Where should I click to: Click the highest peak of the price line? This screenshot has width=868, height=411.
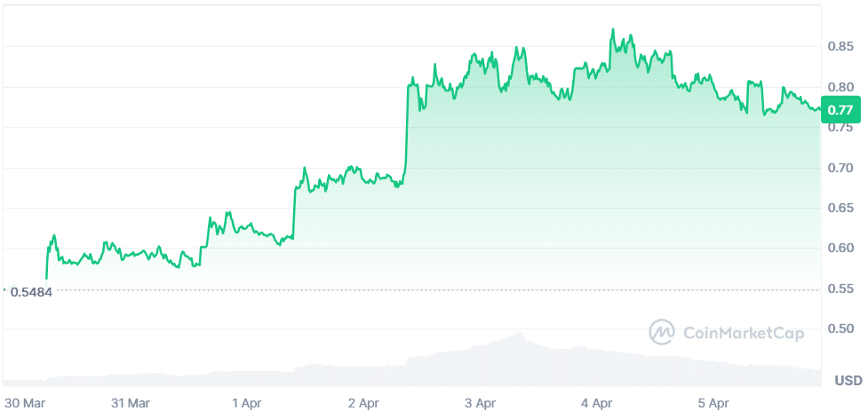point(612,30)
